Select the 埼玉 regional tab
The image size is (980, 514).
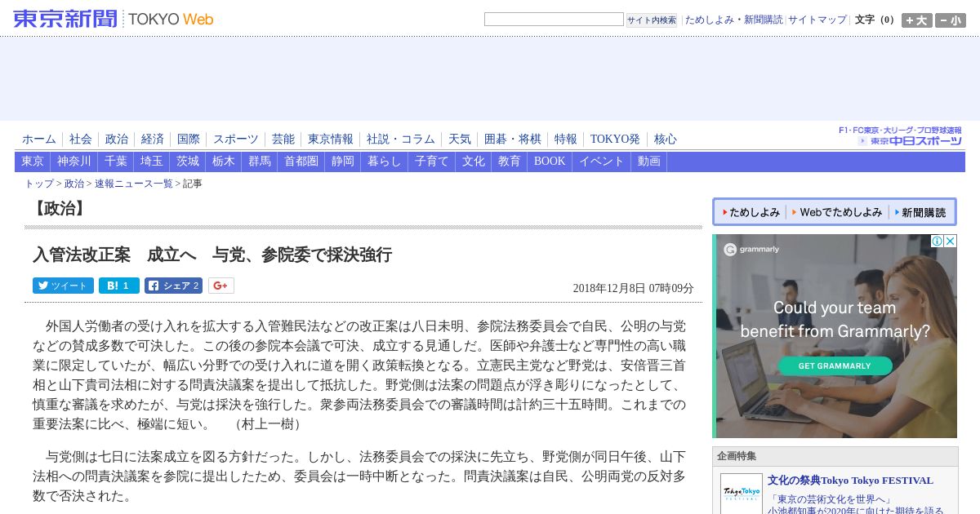152,162
